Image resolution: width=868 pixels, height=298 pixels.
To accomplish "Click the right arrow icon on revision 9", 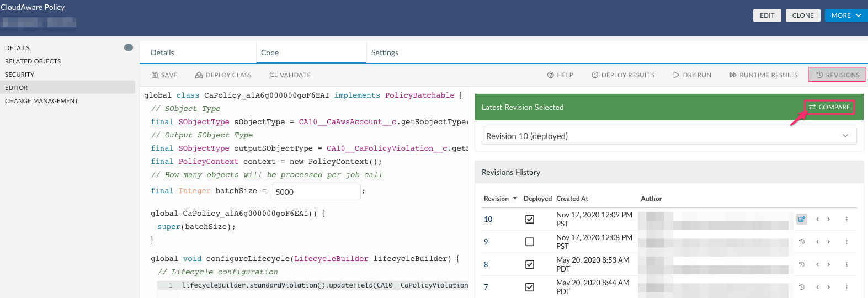I will pyautogui.click(x=828, y=242).
